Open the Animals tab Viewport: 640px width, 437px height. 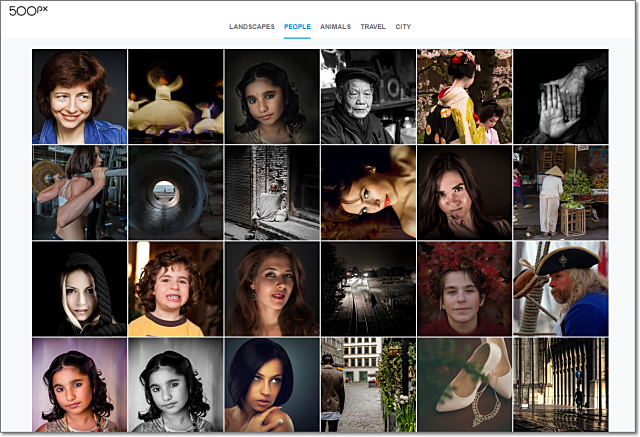tap(335, 27)
